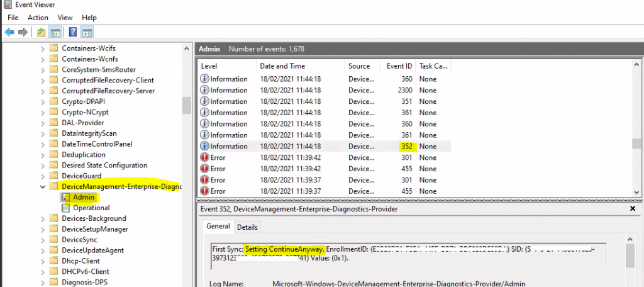Sort events by Task Category header
The image size is (644, 287).
(433, 66)
